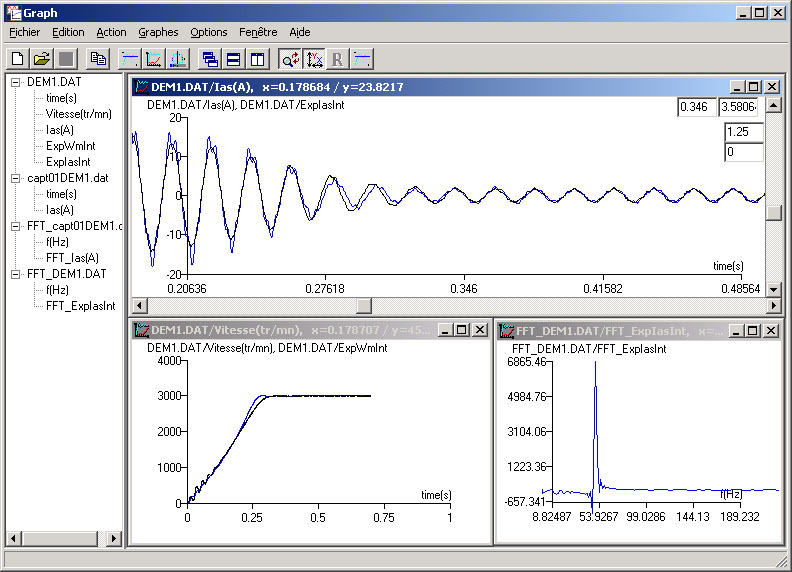792x572 pixels.
Task: Collapse the DEM1.DAT tree node
Action: [x=16, y=82]
